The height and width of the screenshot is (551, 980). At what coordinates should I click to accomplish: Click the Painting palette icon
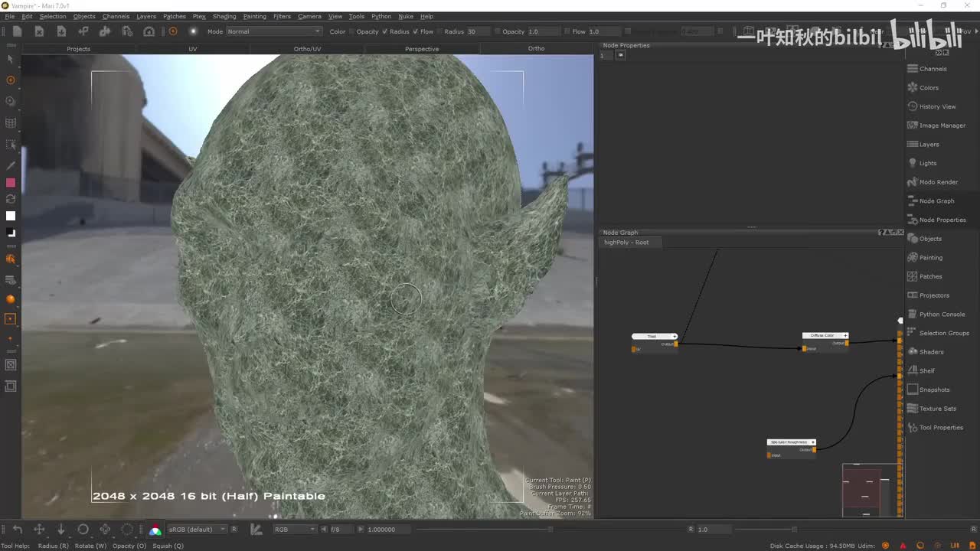click(913, 257)
